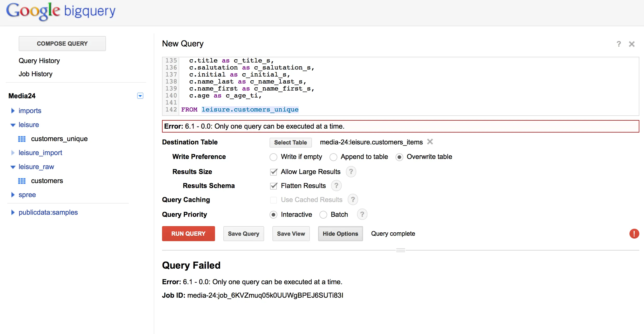This screenshot has width=644, height=334.
Task: Click the leisure_raw dataset name
Action: click(x=36, y=167)
